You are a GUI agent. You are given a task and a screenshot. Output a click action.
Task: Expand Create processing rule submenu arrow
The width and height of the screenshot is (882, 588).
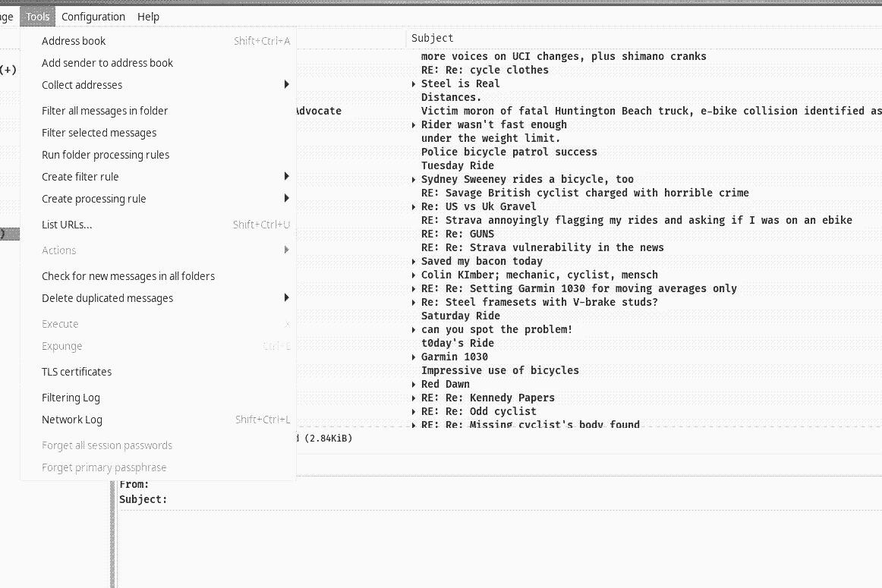coord(286,199)
